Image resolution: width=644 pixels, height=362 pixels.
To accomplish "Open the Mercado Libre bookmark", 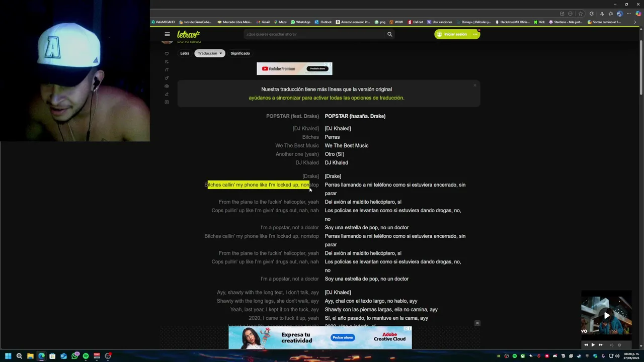I will [234, 22].
